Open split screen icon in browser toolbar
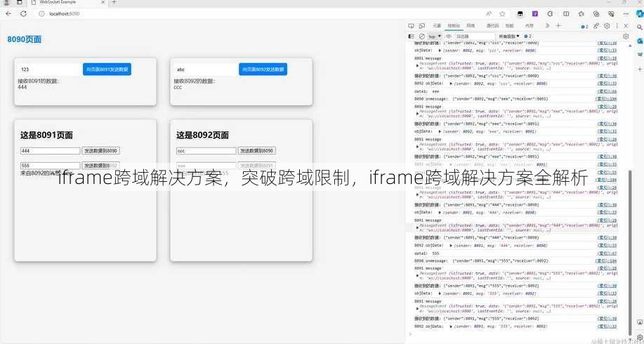 [566, 13]
